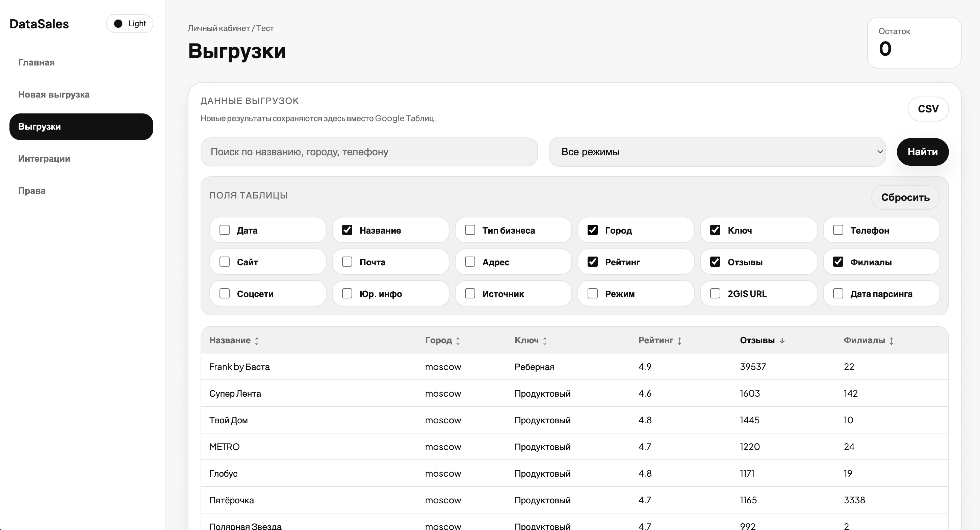
Task: Enable the Дата field checkbox
Action: click(x=225, y=230)
